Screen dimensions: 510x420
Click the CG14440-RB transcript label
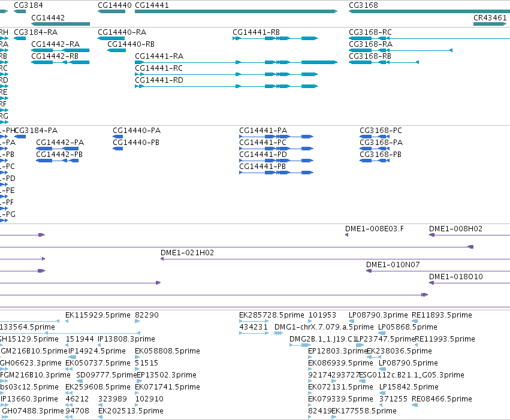(x=131, y=44)
